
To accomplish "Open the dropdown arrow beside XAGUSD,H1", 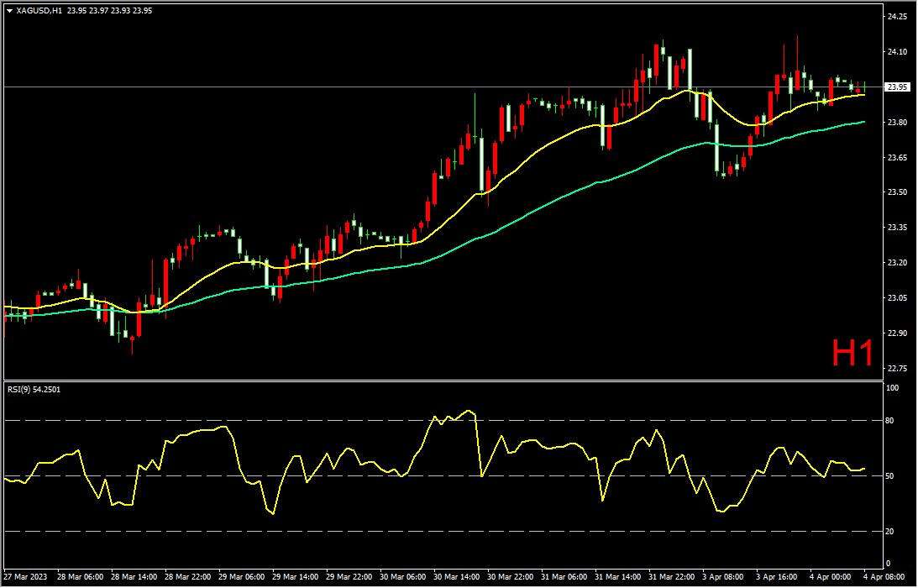I will (x=9, y=11).
